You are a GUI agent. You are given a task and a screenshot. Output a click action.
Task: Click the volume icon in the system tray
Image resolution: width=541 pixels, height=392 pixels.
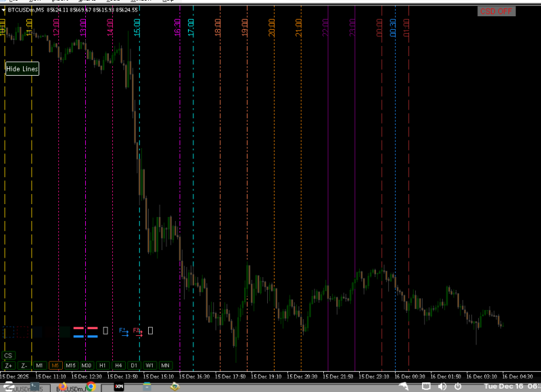[x=442, y=387]
